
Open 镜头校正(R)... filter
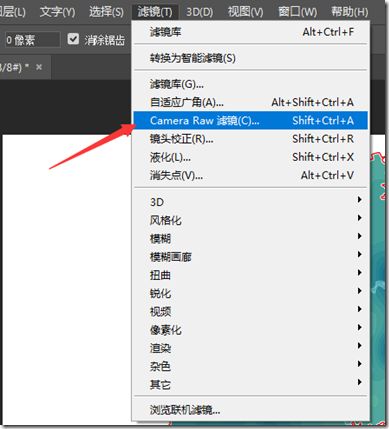pos(251,139)
